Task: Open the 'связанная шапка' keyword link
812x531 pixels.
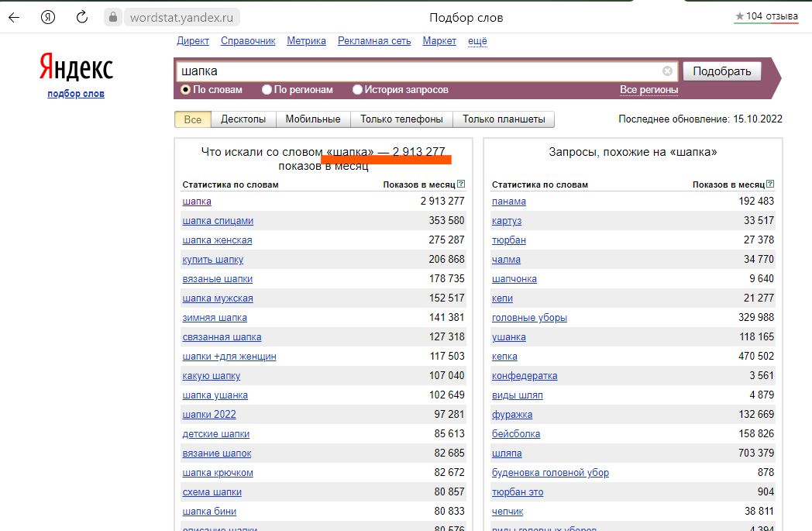Action: (x=222, y=337)
